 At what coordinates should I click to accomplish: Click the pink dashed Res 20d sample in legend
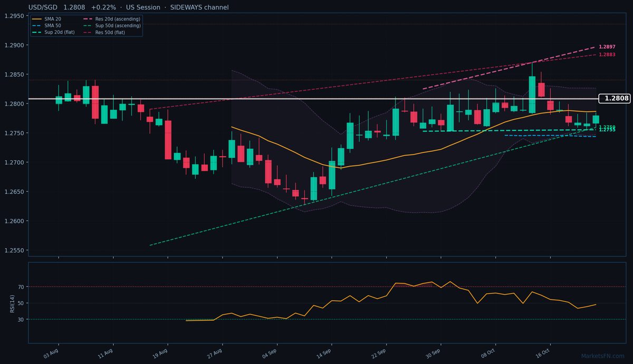point(88,19)
